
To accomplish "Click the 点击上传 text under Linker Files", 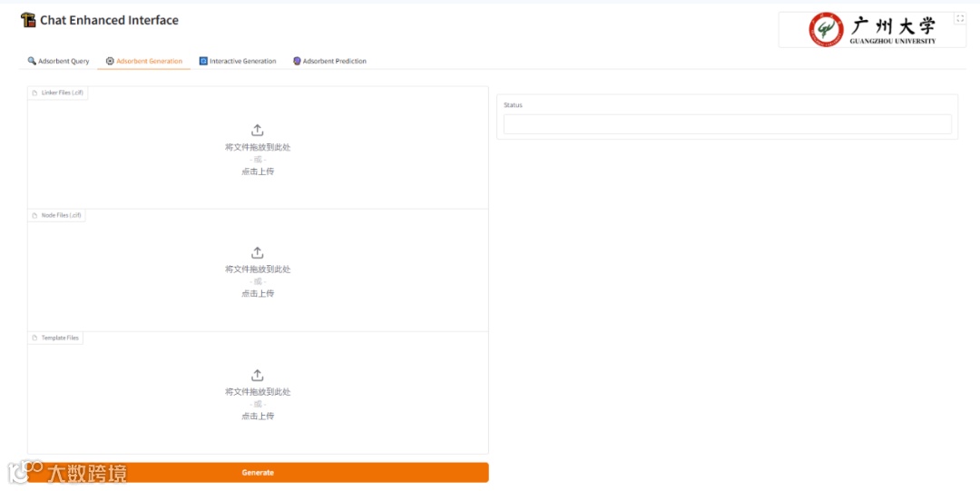I will (x=258, y=172).
